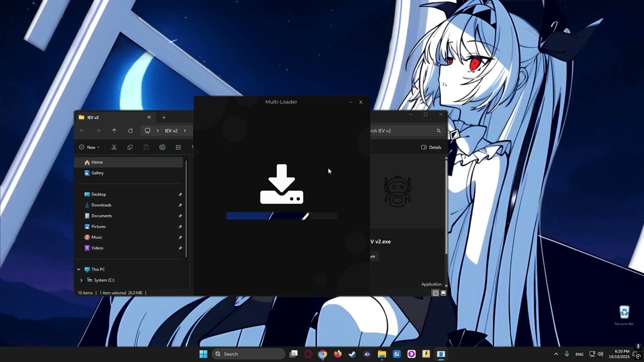
Task: Open the New item dropdown
Action: point(90,147)
